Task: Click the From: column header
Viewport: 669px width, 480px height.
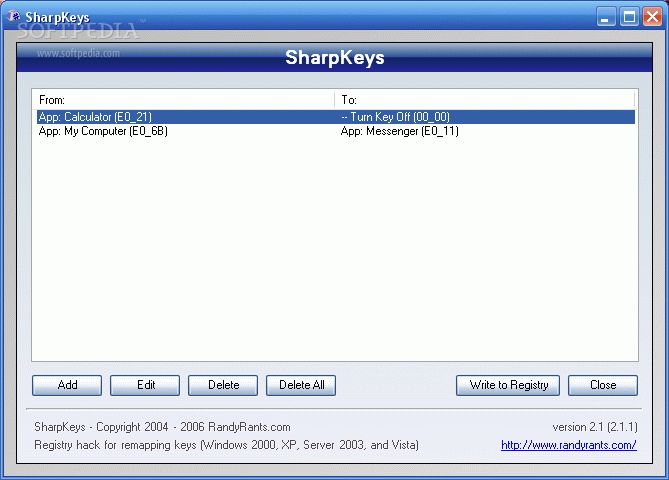Action: [x=184, y=100]
